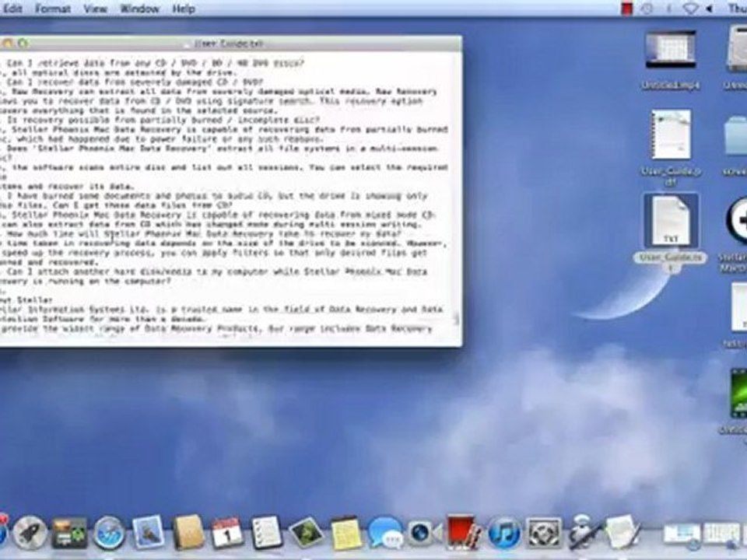Launch Photo Booth red curtain icon
747x560 pixels.
point(462,532)
